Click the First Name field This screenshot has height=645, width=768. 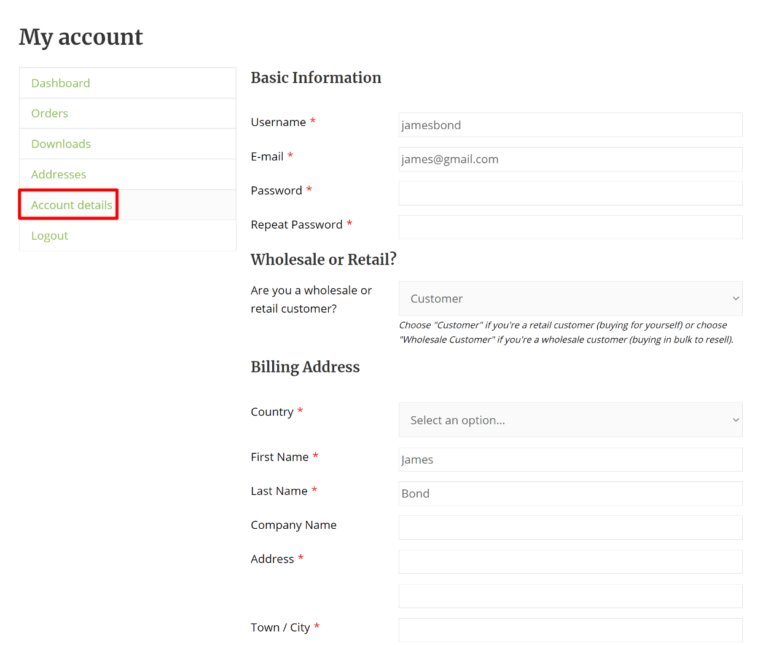570,460
